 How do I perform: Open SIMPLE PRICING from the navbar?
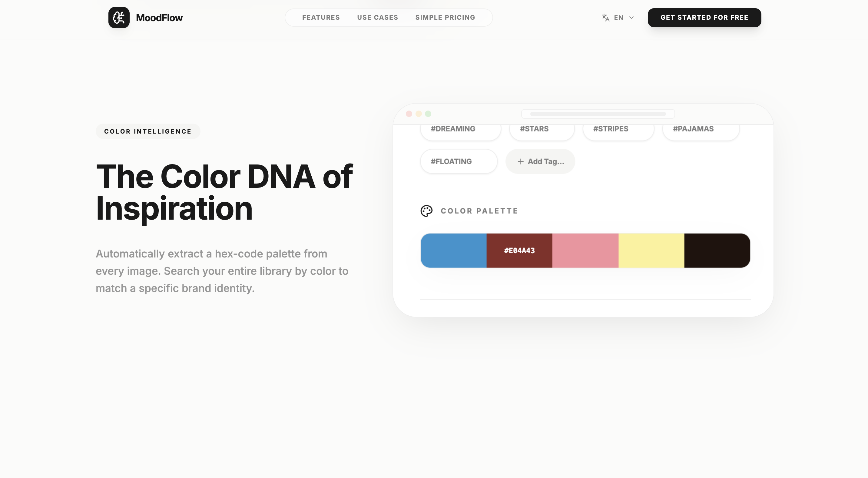[446, 18]
